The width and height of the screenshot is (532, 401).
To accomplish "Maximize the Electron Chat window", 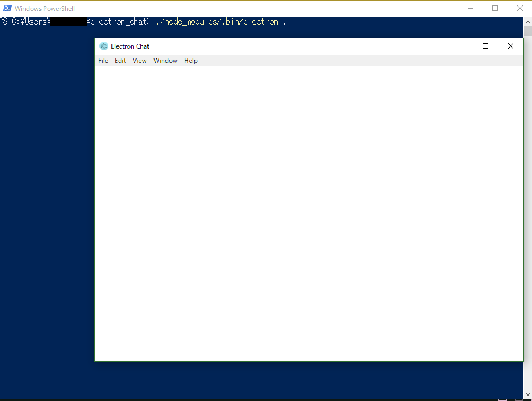I will tap(486, 46).
